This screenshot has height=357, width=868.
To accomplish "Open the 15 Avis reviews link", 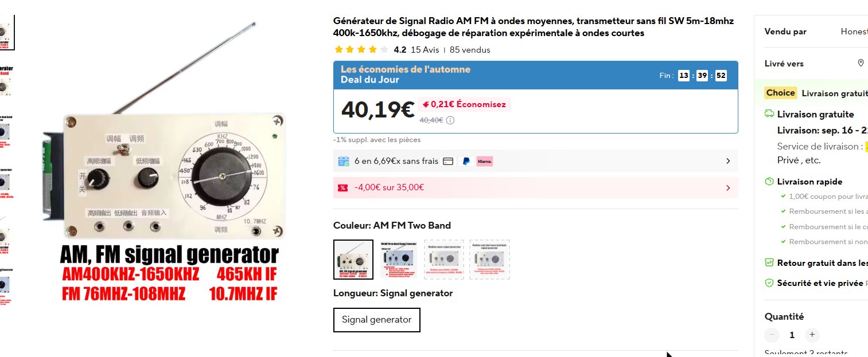I will [x=425, y=50].
